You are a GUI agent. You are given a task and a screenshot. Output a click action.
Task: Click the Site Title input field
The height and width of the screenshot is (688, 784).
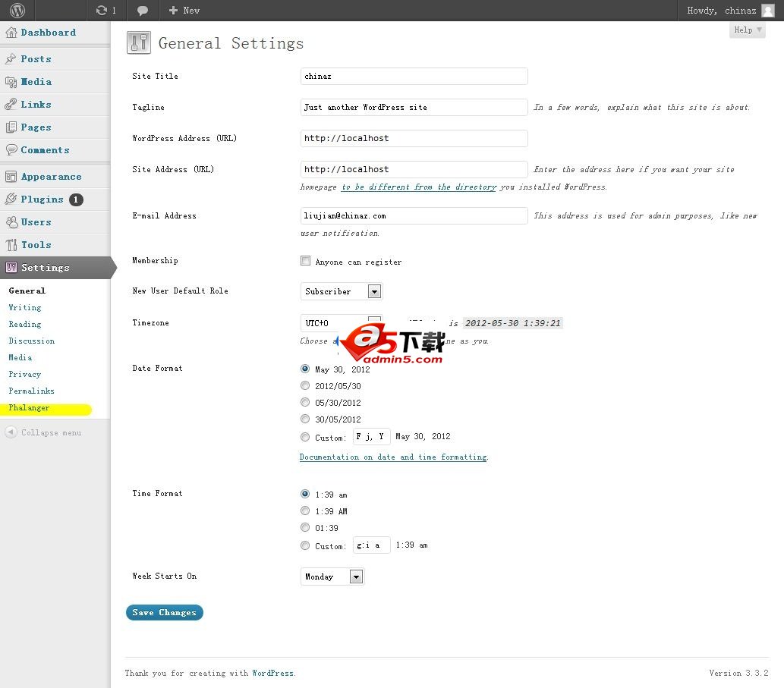[414, 77]
